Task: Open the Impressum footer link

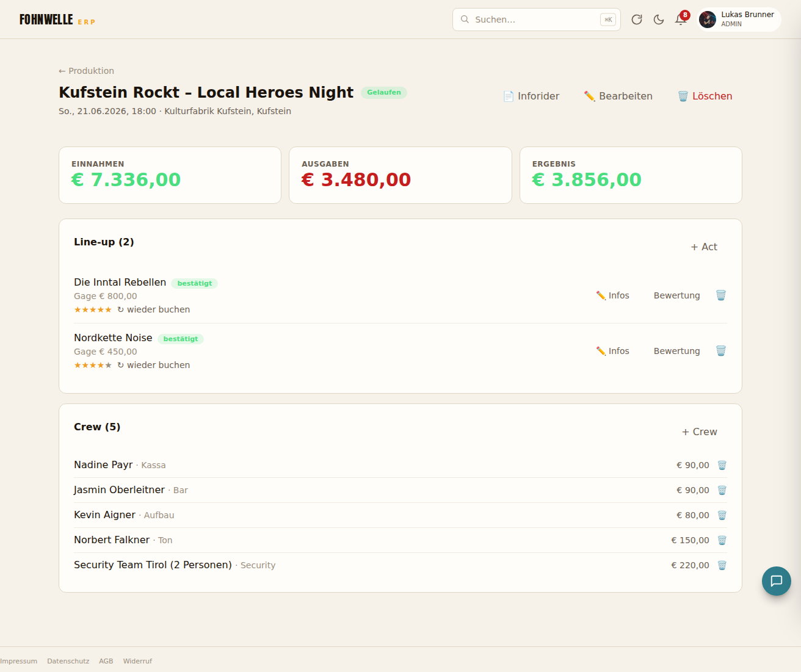Action: (19, 661)
